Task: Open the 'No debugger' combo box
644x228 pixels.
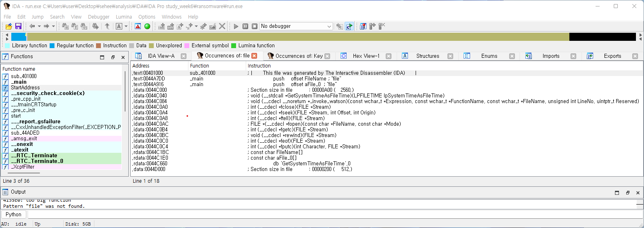Action: point(296,26)
